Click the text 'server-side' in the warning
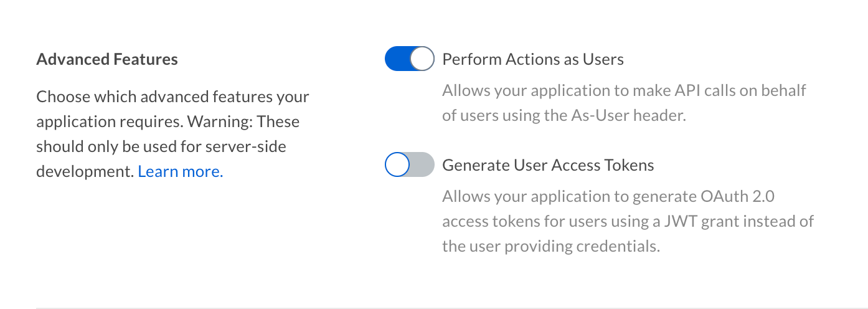868x309 pixels. [x=250, y=146]
